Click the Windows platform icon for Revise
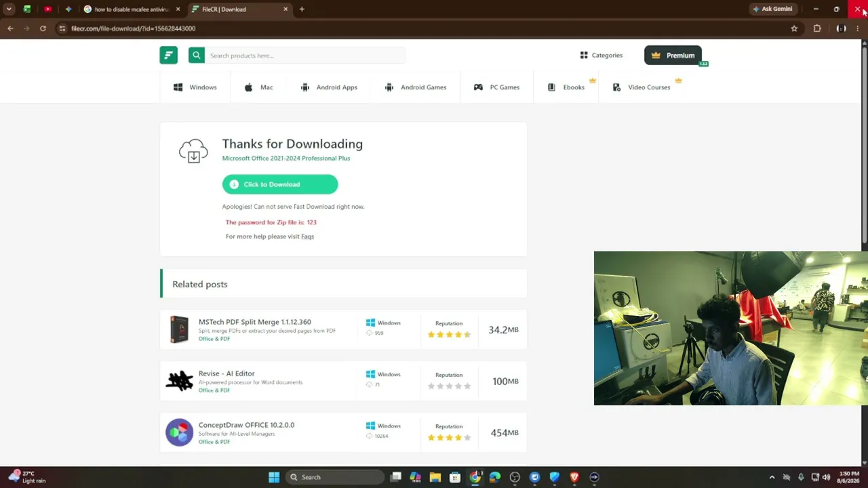The width and height of the screenshot is (868, 488). (x=370, y=374)
